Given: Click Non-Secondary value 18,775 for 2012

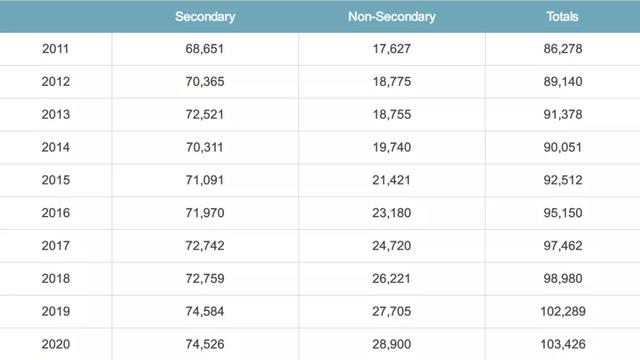Looking at the screenshot, I should click(x=391, y=82).
